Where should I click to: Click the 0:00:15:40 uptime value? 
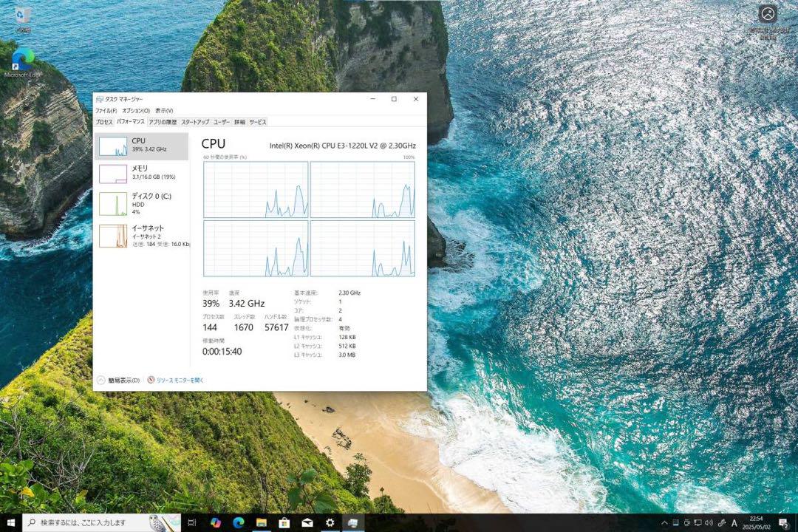222,351
